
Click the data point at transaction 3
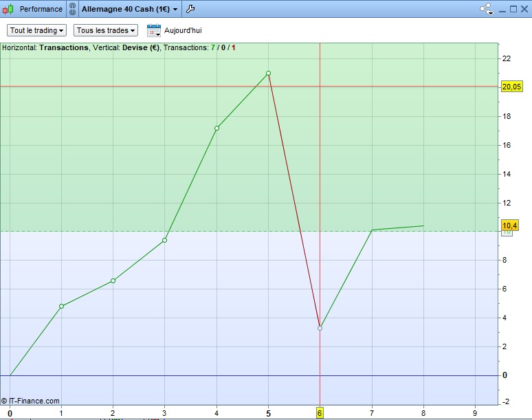[x=164, y=240]
